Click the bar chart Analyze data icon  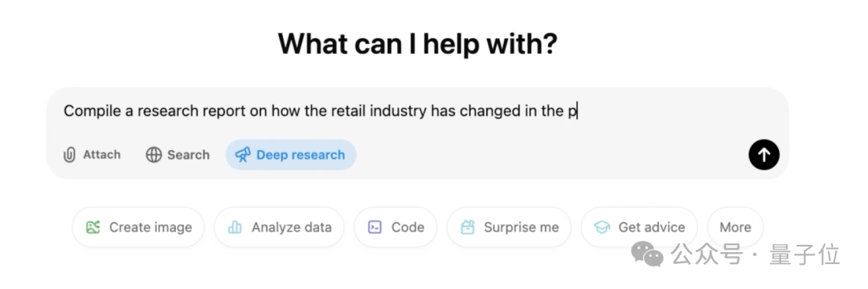tap(235, 227)
